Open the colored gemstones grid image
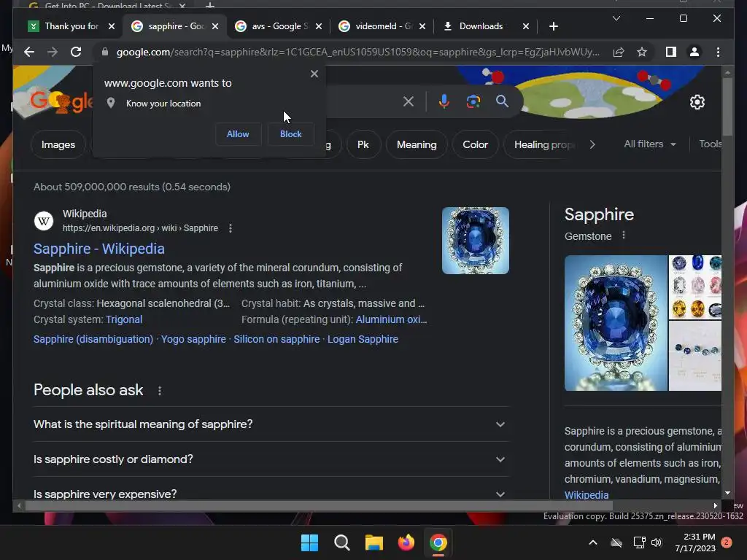 pyautogui.click(x=695, y=287)
